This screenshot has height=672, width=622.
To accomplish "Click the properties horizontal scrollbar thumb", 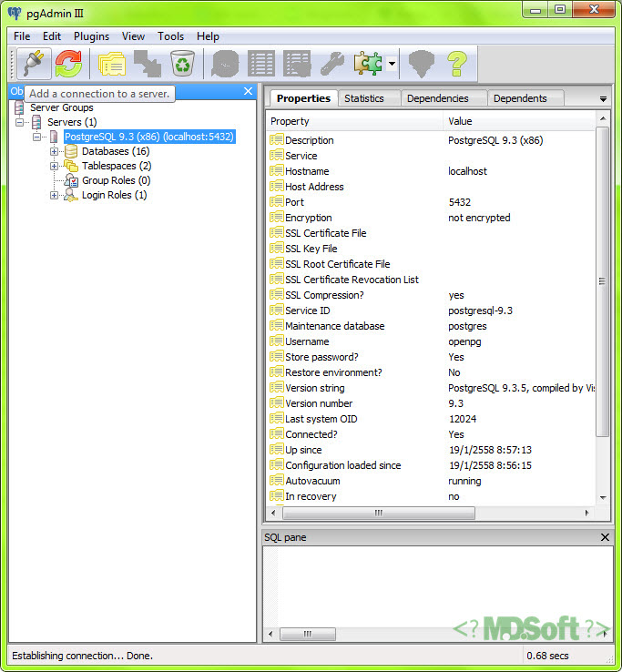I will click(x=379, y=513).
